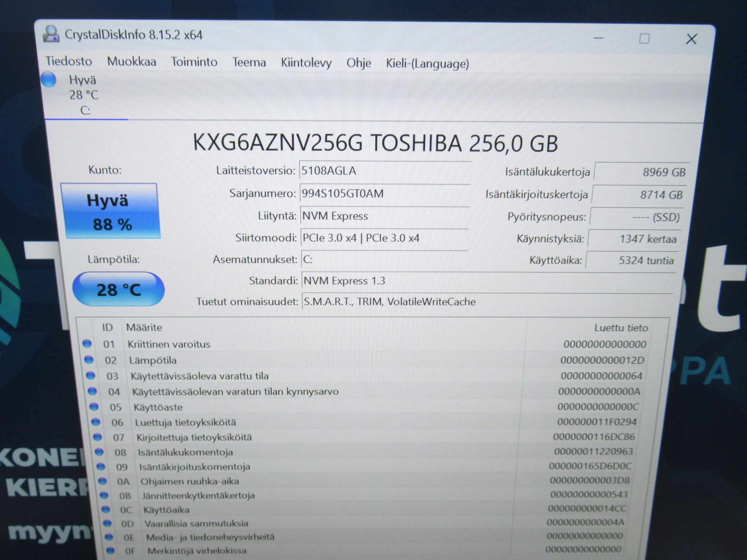Select the blue drive status orb for C:
747x560 pixels.
coord(49,79)
